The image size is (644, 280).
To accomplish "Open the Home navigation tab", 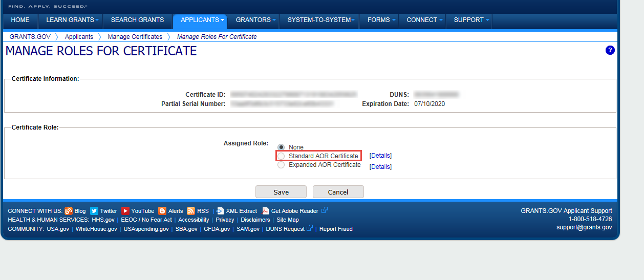I will [20, 20].
